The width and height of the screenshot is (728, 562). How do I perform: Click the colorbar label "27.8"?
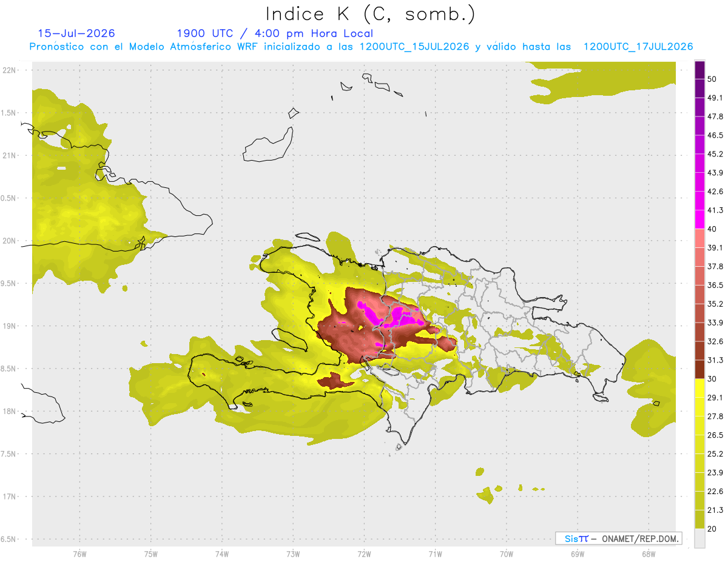[715, 416]
